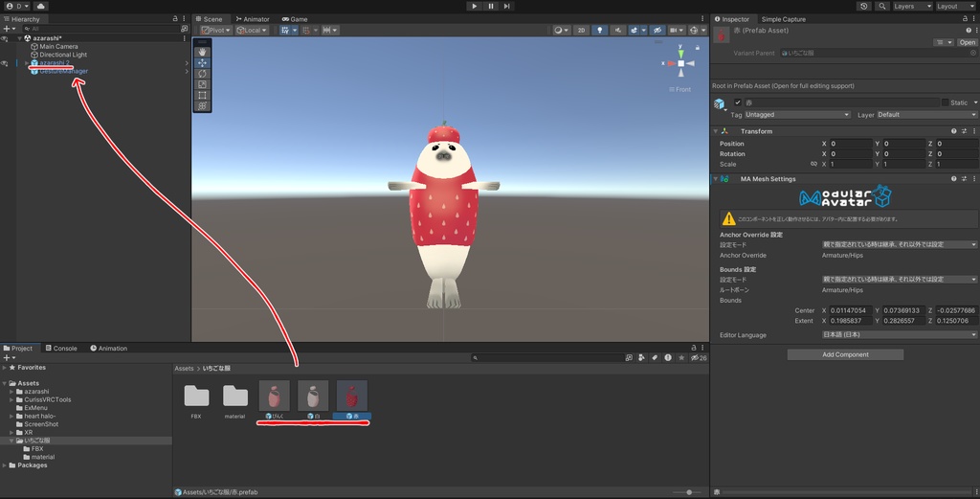The height and width of the screenshot is (499, 980).
Task: Select the Rect transform tool
Action: tap(202, 95)
